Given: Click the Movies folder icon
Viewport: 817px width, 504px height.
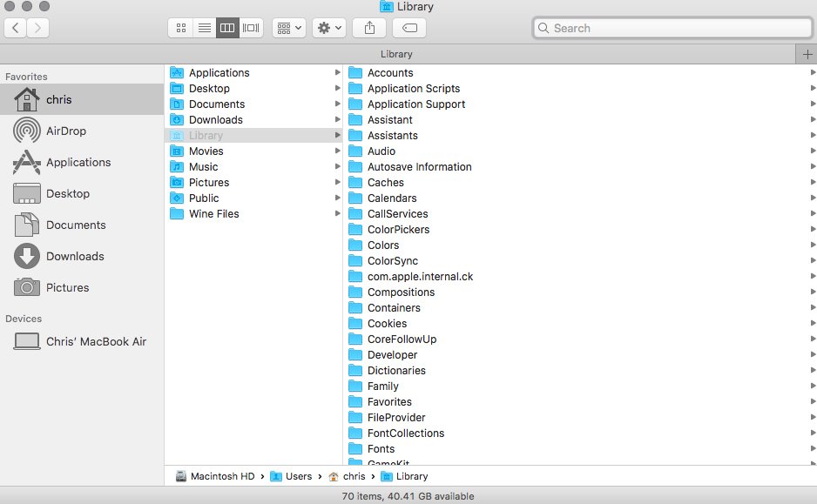Looking at the screenshot, I should click(x=177, y=151).
